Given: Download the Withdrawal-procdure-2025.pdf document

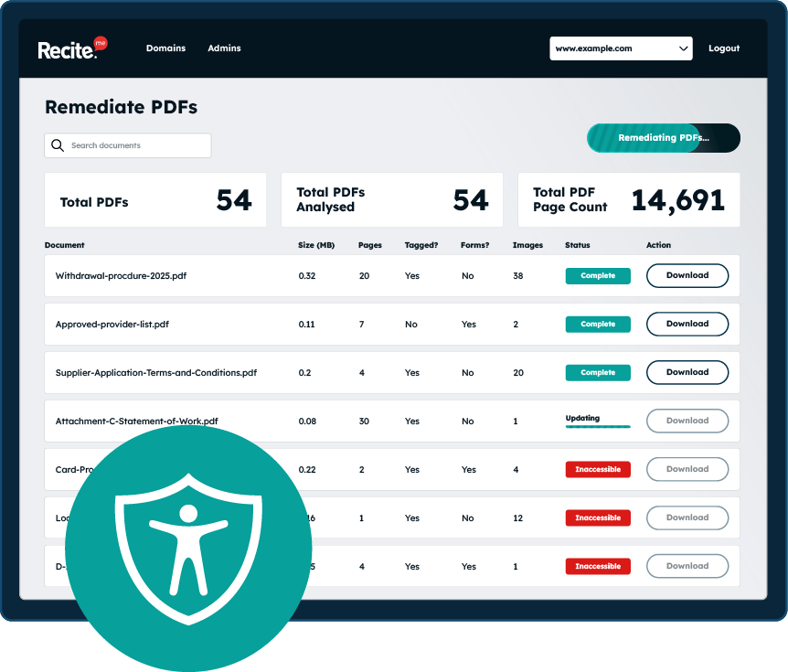Looking at the screenshot, I should [x=687, y=275].
